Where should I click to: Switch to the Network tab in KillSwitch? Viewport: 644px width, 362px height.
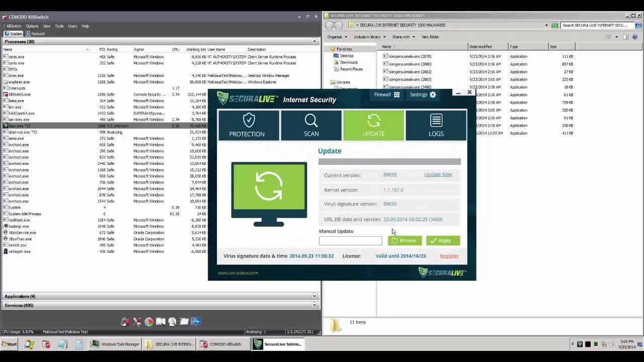(x=36, y=34)
